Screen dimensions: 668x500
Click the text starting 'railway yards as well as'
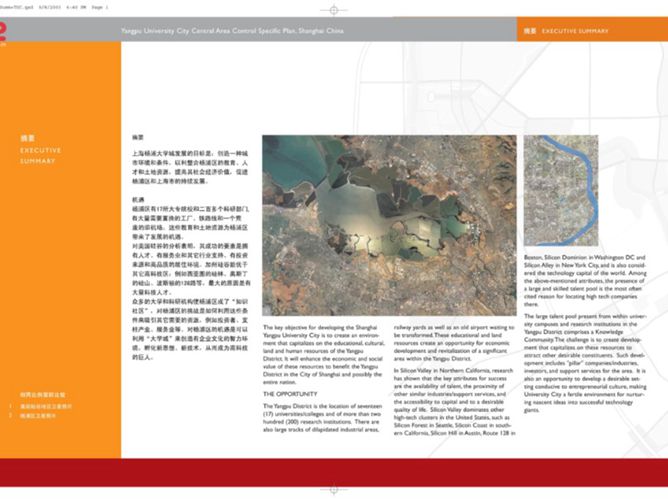coord(454,343)
